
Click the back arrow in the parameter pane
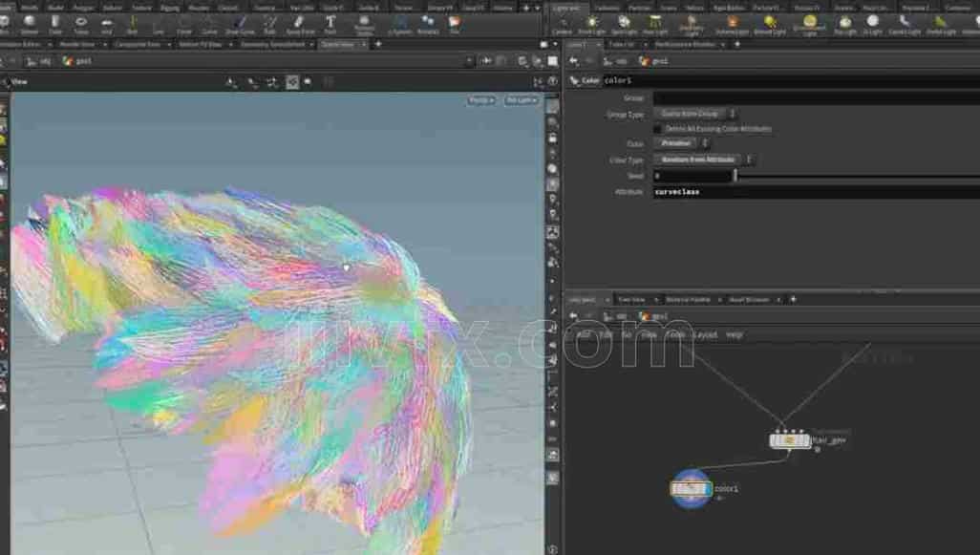point(574,60)
